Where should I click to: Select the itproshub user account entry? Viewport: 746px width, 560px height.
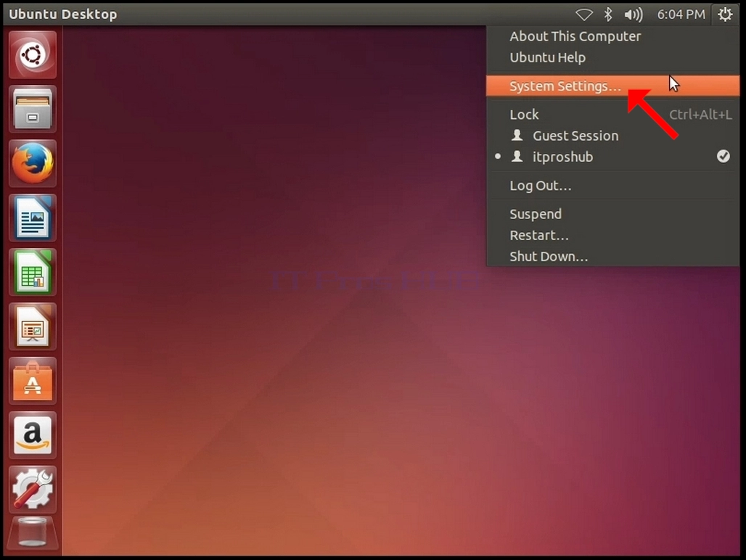pos(612,157)
